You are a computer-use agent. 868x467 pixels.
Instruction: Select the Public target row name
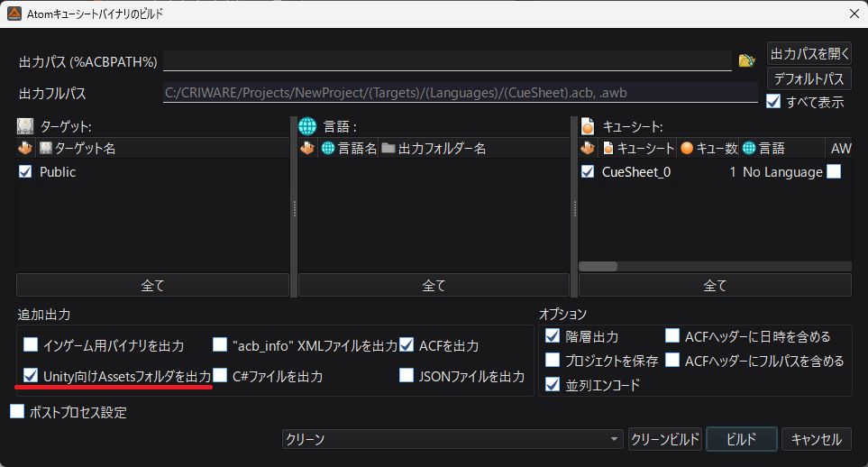[58, 171]
